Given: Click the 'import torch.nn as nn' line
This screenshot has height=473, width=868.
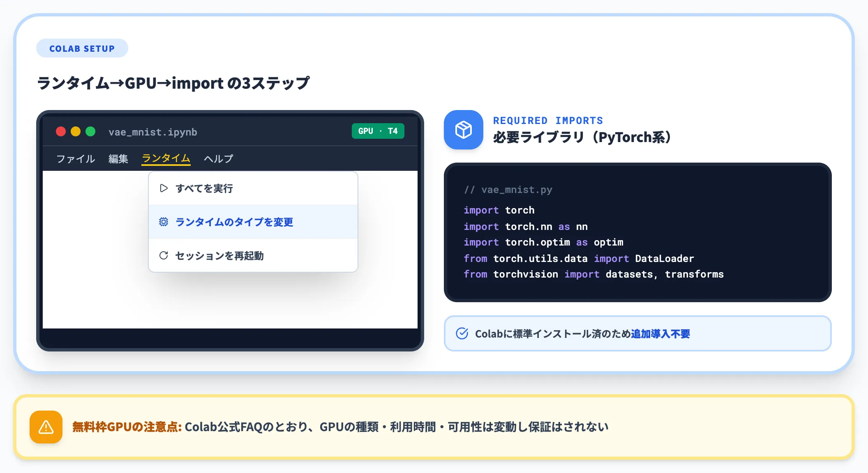Looking at the screenshot, I should click(526, 227).
